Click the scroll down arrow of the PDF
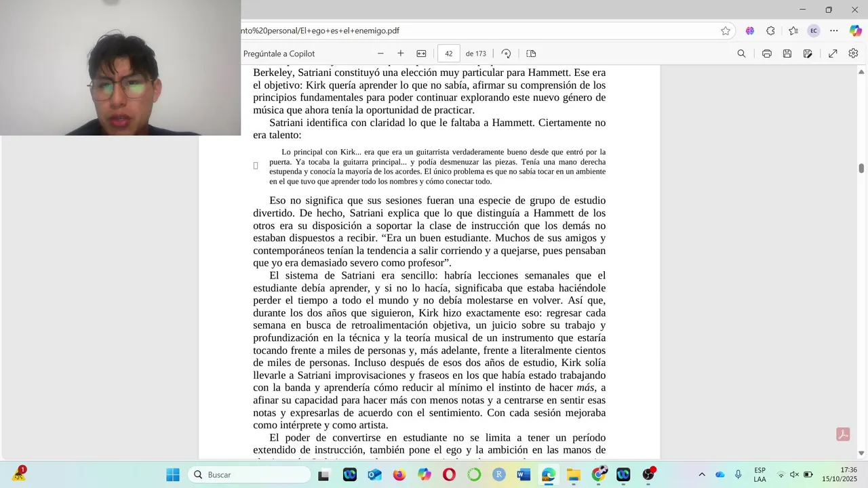This screenshot has width=868, height=488. click(x=861, y=453)
